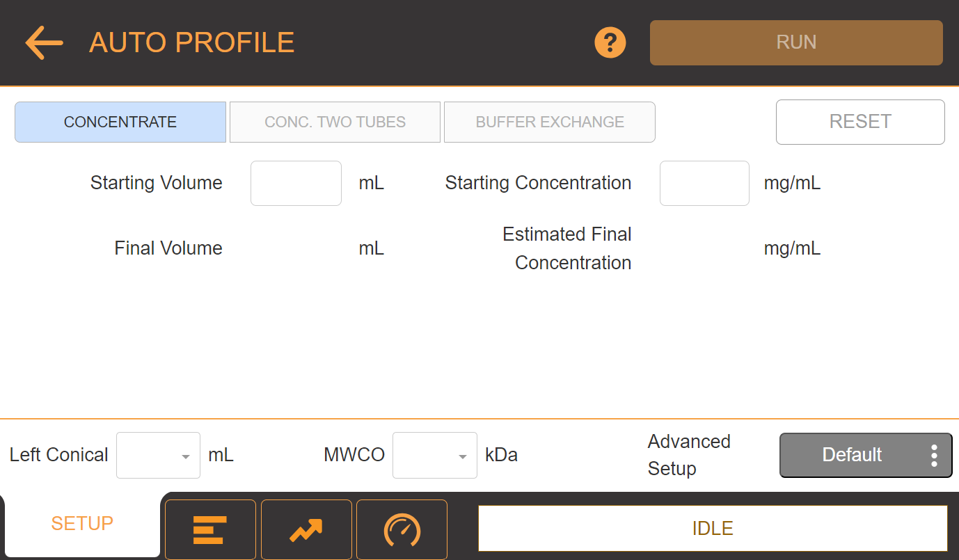Click the IDLE status bar

point(713,529)
